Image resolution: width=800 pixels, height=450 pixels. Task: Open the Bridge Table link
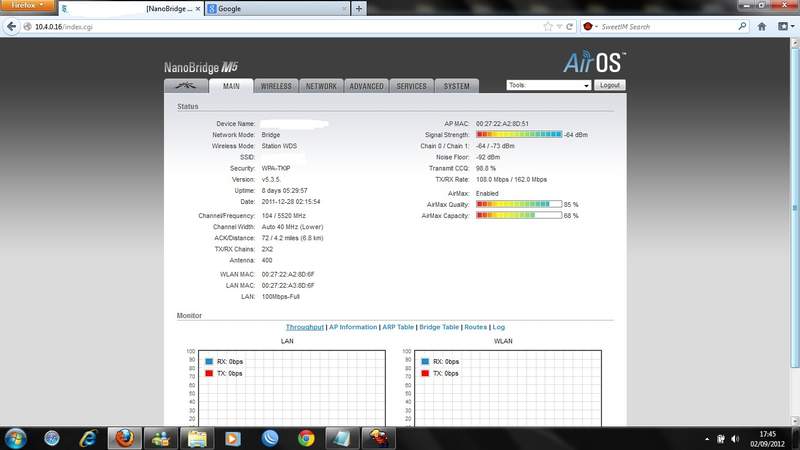439,327
